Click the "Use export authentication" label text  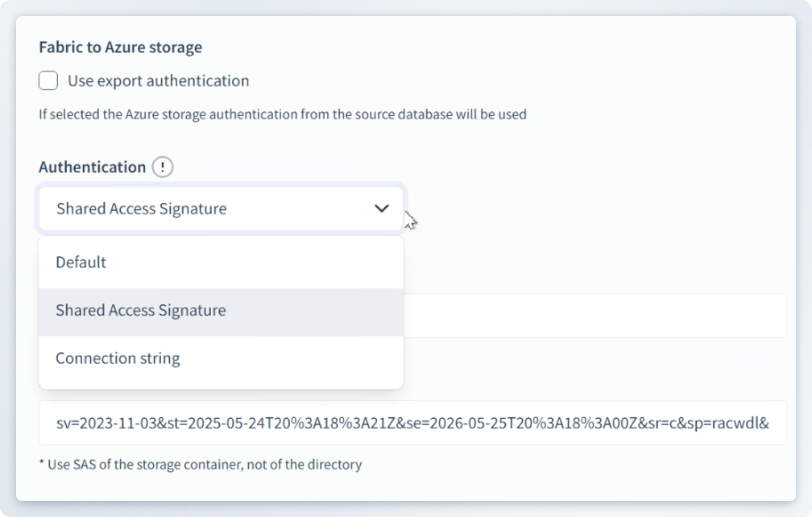tap(158, 81)
